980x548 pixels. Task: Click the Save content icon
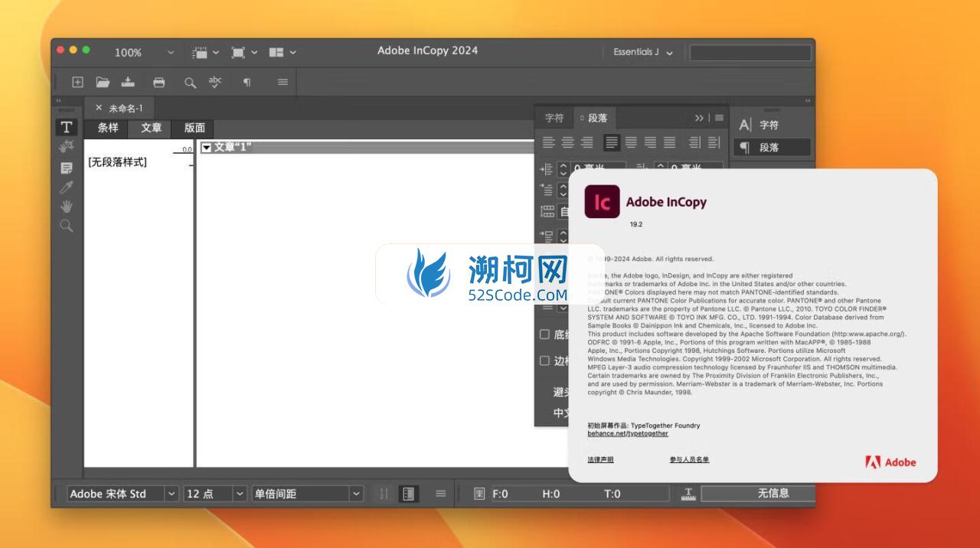(x=128, y=82)
